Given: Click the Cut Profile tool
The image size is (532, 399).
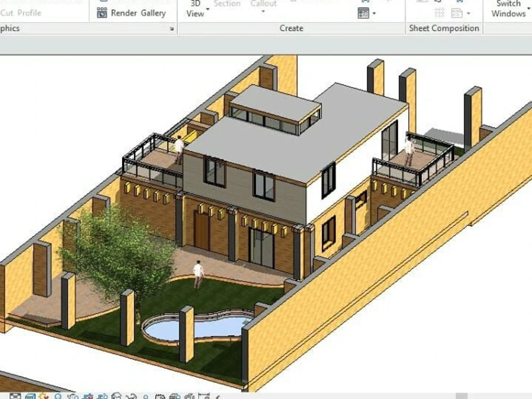Looking at the screenshot, I should tap(21, 13).
